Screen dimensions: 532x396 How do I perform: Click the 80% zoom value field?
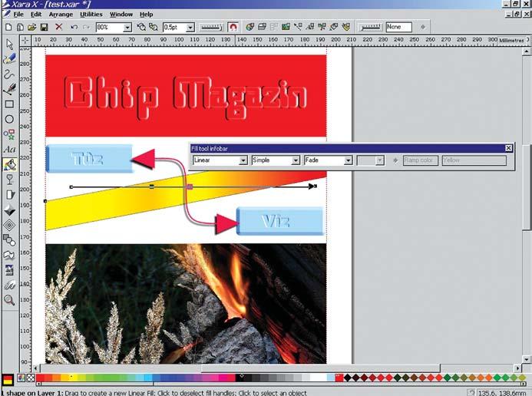pos(109,28)
